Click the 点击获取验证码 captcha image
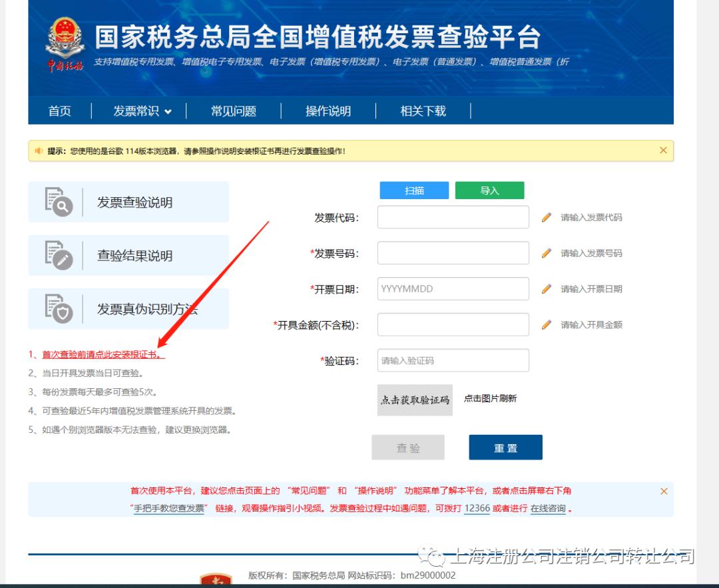The height and width of the screenshot is (588, 719). click(414, 400)
